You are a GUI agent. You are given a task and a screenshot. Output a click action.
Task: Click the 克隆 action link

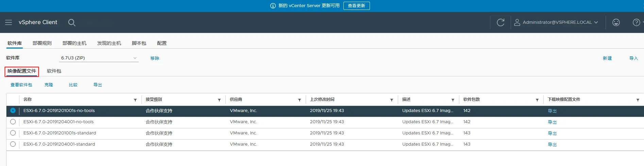point(49,85)
